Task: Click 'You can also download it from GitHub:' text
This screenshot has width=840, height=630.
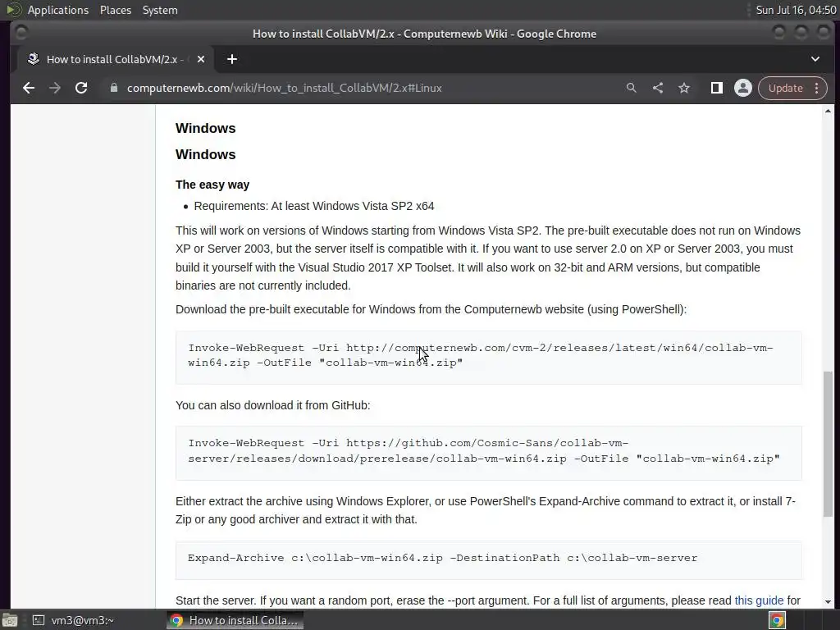Action: (272, 405)
